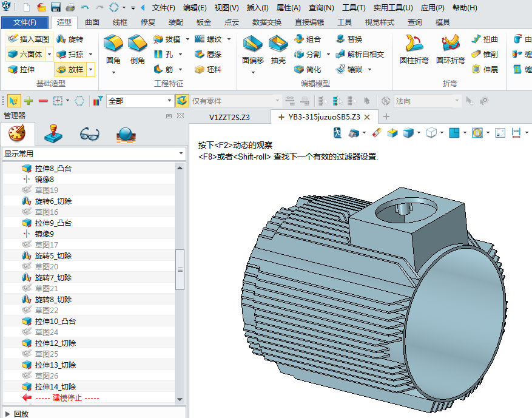The image size is (532, 418).
Task: Open the 全部 filter dropdown
Action: tap(170, 101)
